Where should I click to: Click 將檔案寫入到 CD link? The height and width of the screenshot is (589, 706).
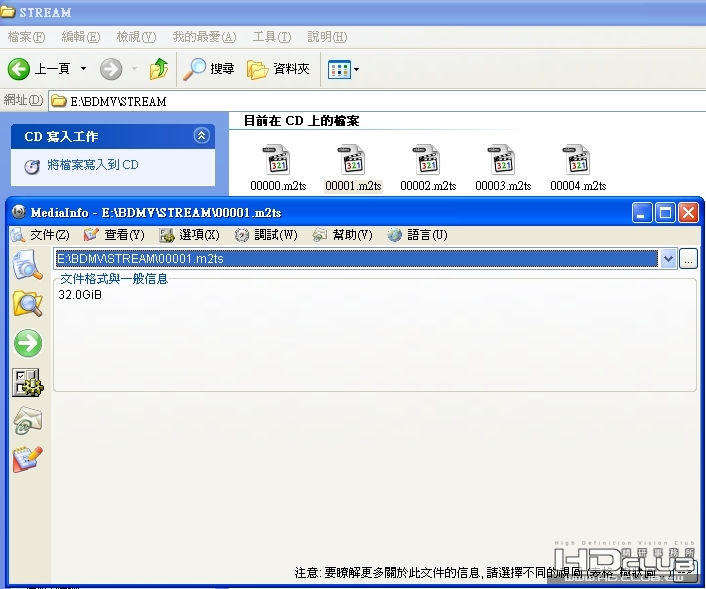tap(92, 165)
